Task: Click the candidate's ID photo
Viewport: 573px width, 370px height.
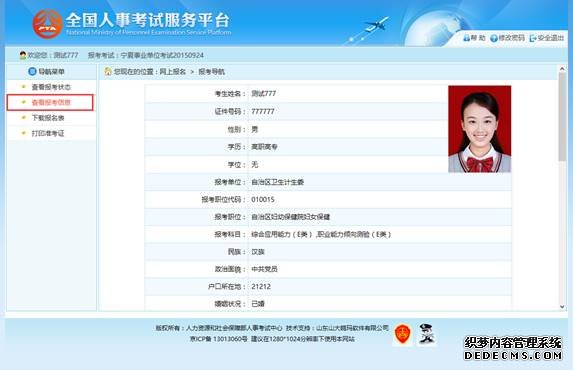Action: point(479,129)
